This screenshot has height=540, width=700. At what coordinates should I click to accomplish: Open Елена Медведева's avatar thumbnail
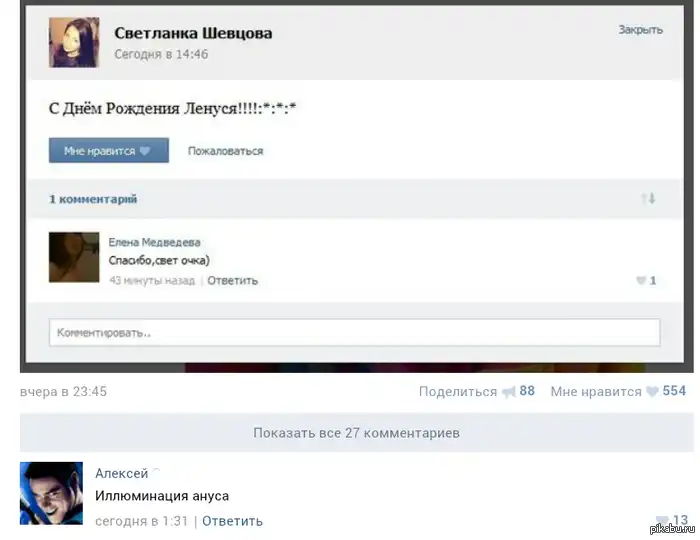(74, 257)
